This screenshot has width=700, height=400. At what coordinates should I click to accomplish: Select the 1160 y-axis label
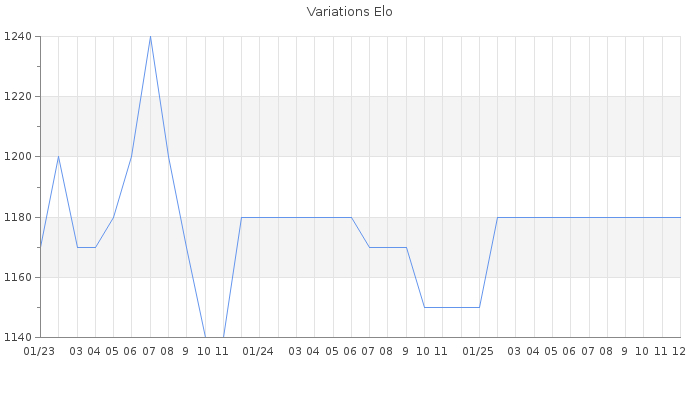[18, 277]
